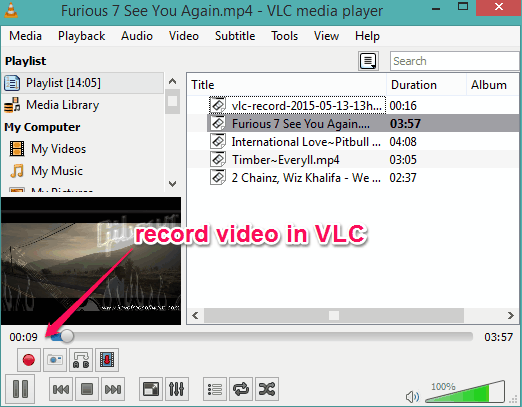522x407 pixels.
Task: Click elapsed time 00:09 label
Action: pyautogui.click(x=23, y=337)
